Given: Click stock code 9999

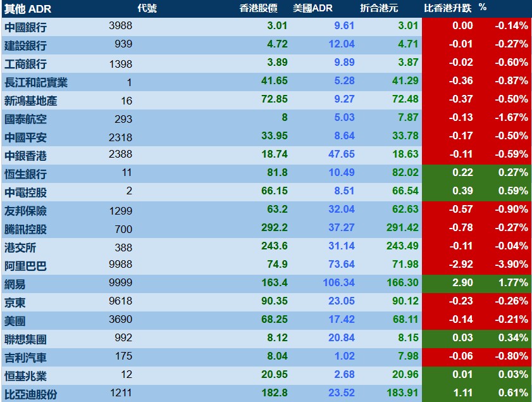Looking at the screenshot, I should 120,282.
